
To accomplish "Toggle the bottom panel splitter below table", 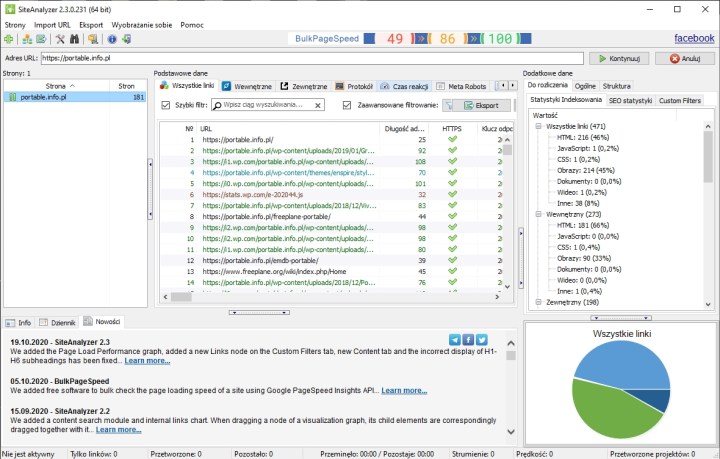I will click(259, 313).
